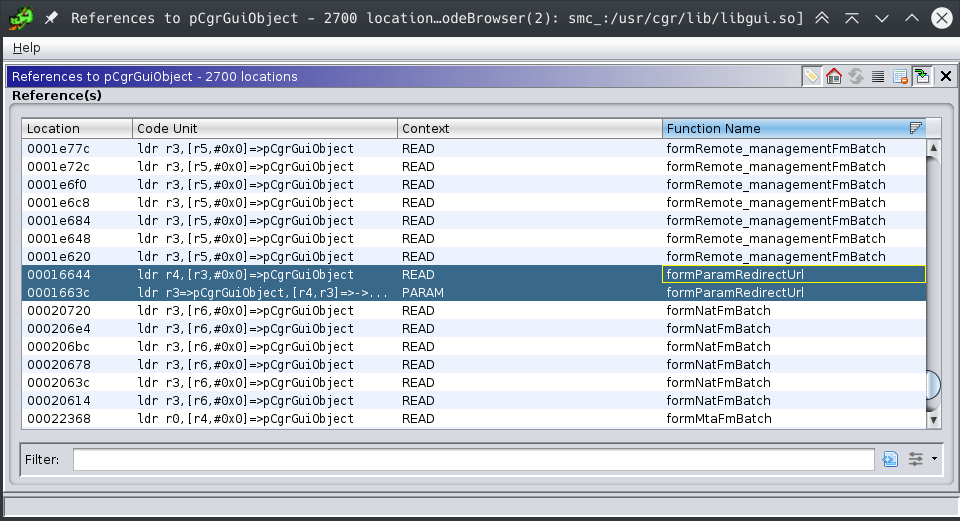The height and width of the screenshot is (521, 960).
Task: Click the home icon in the toolbar
Action: click(x=834, y=76)
